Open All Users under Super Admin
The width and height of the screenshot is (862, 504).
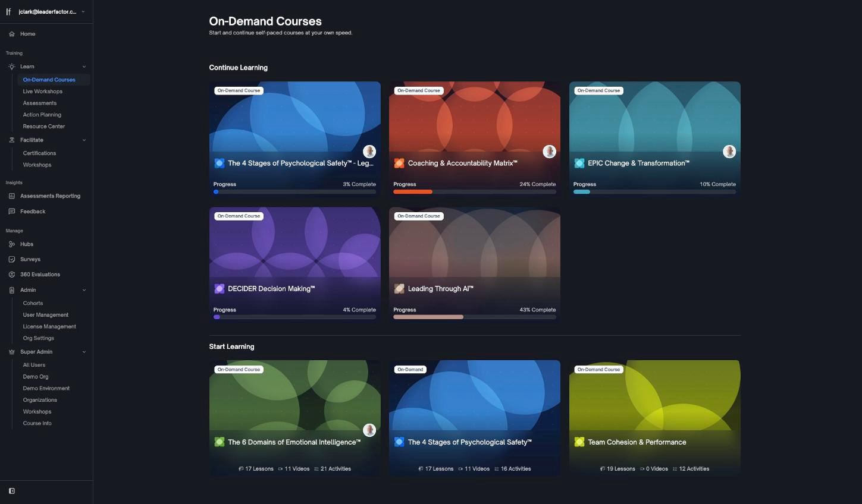click(34, 365)
